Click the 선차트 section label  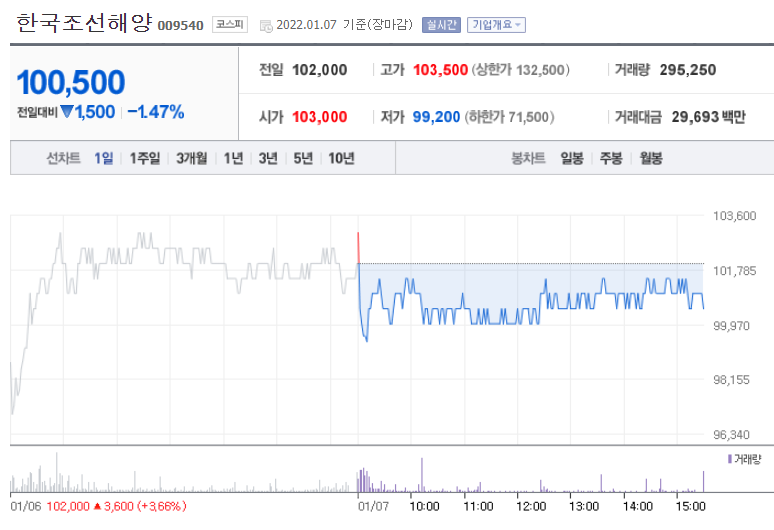coord(63,158)
